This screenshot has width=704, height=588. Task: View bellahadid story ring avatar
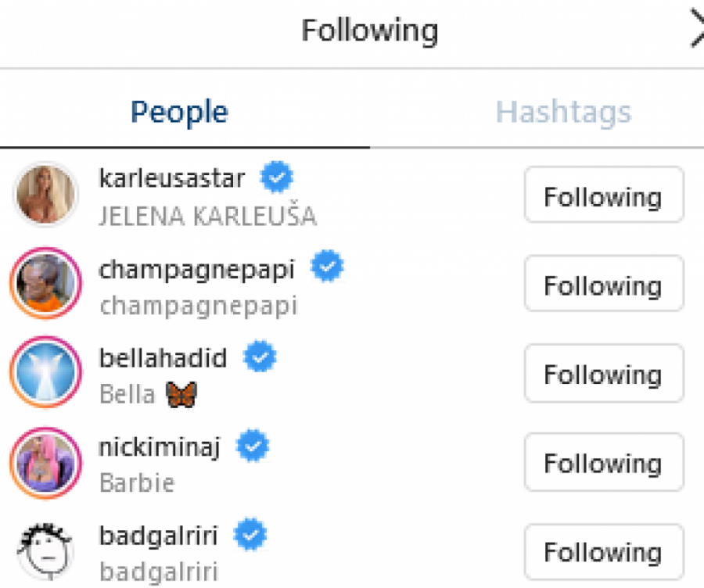coord(45,373)
